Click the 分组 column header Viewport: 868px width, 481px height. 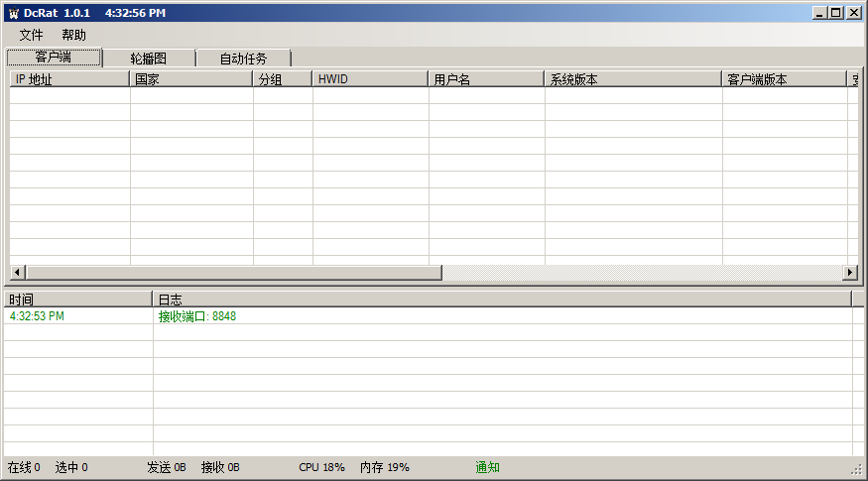pos(283,79)
